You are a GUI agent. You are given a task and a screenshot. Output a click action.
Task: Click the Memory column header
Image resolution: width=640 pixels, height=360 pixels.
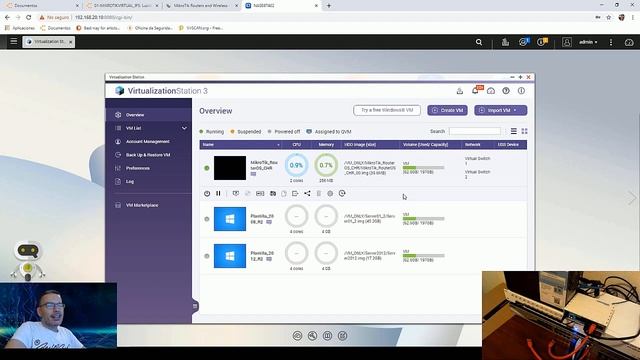tap(326, 144)
